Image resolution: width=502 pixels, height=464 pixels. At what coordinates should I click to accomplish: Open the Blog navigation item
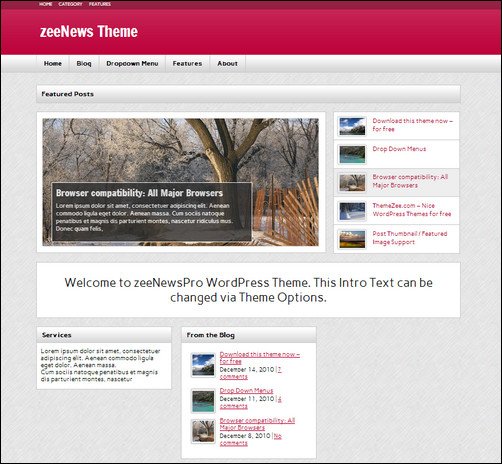tap(84, 63)
